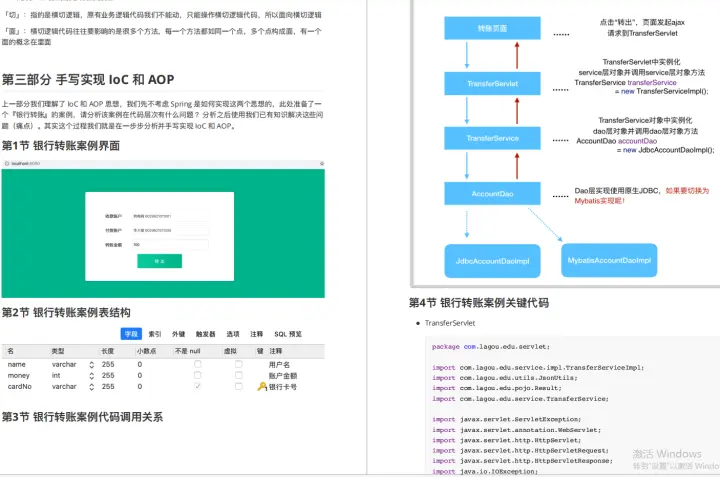Toggle the 虚拟 checkbox for name row
Viewport: 720px width, 477px height.
(238, 365)
